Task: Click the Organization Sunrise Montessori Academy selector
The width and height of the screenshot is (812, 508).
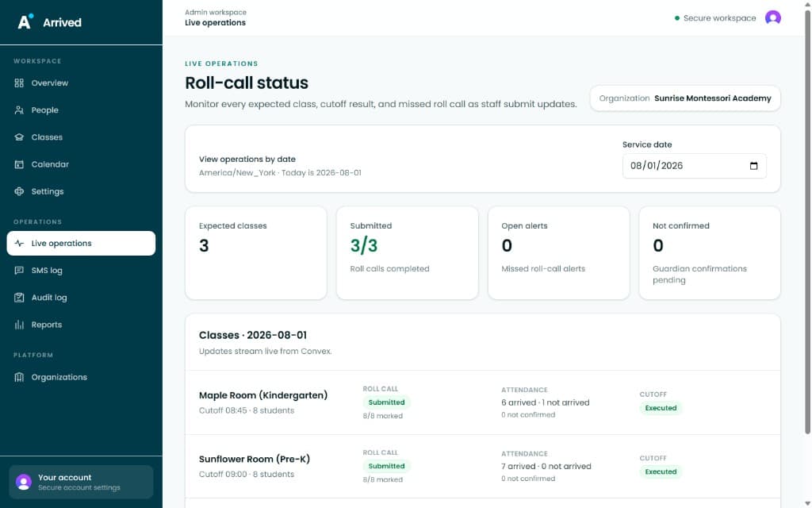Action: point(685,98)
